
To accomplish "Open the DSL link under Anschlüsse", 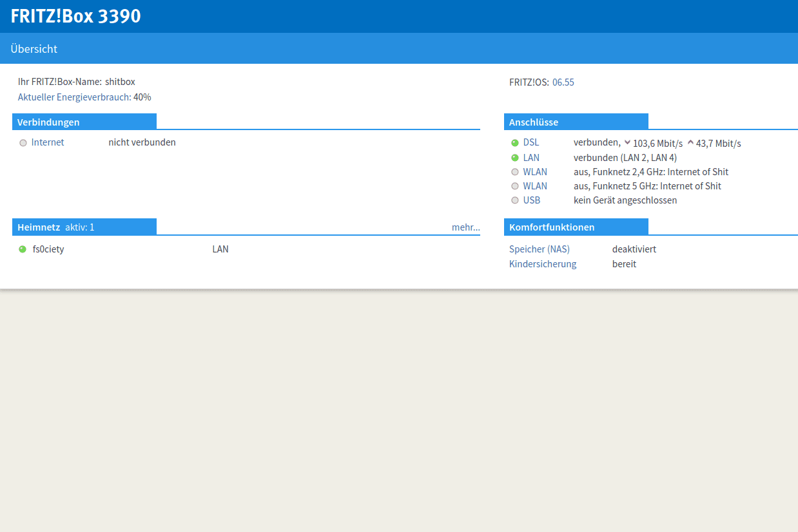I will [531, 143].
